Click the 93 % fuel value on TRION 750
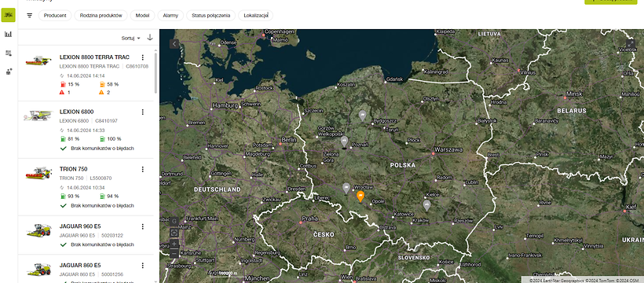Viewport: 644px width, 283px height. (74, 197)
